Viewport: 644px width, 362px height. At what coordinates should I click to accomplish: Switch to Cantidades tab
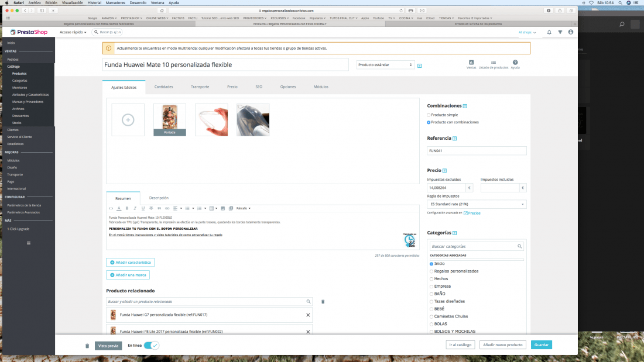click(x=163, y=87)
